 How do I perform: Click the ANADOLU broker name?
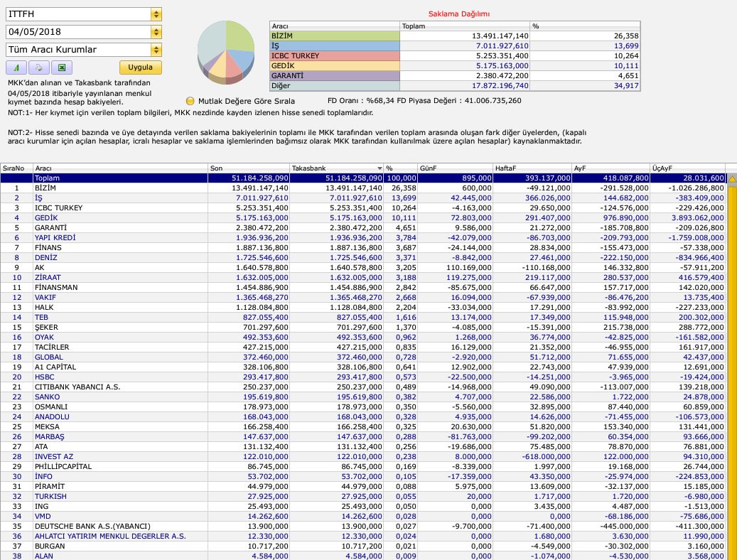coord(52,416)
